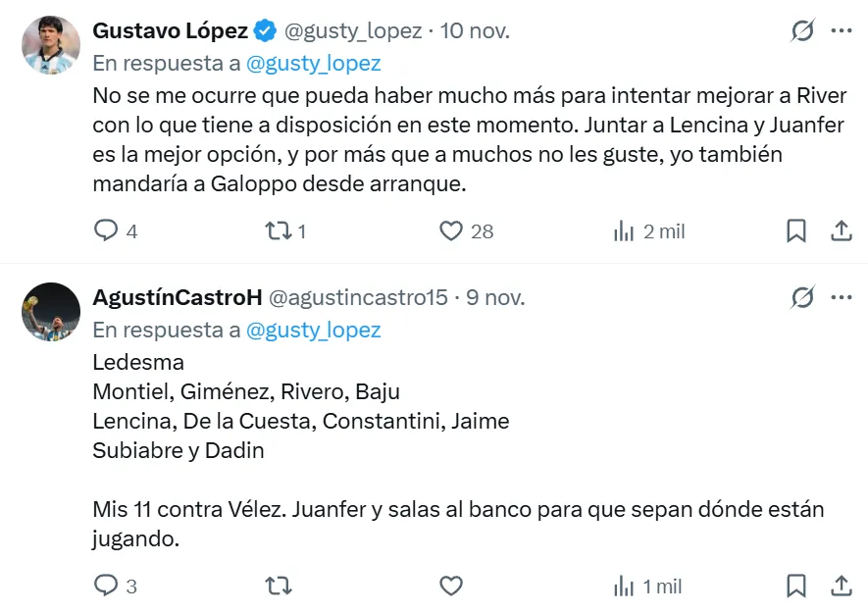This screenshot has width=868, height=613.
Task: Open AgustínCastroH's avatar
Action: click(x=51, y=311)
